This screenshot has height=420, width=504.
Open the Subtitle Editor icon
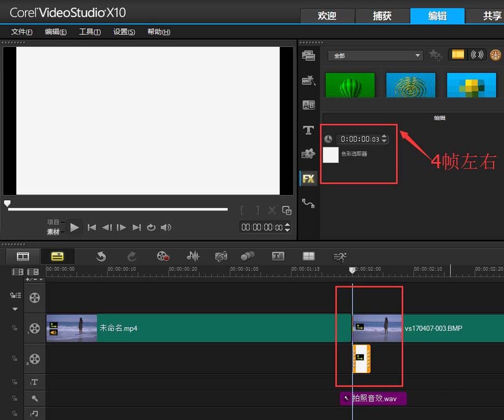(278, 256)
